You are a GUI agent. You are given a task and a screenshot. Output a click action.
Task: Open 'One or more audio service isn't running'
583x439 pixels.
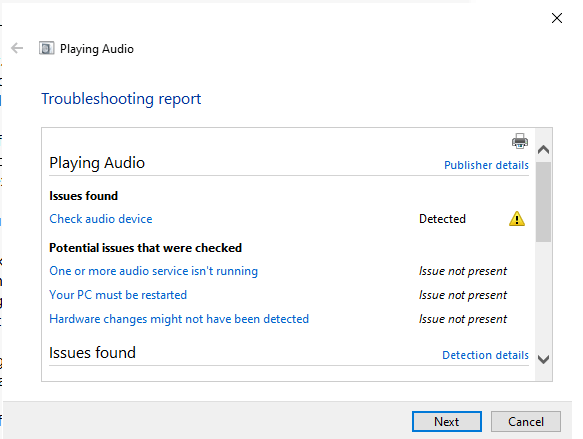[154, 271]
